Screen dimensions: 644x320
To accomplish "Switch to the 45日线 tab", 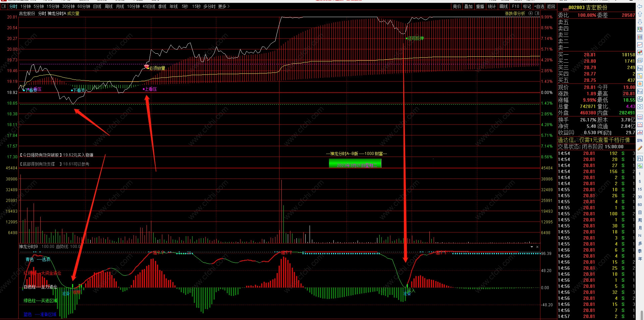I will [x=149, y=6].
